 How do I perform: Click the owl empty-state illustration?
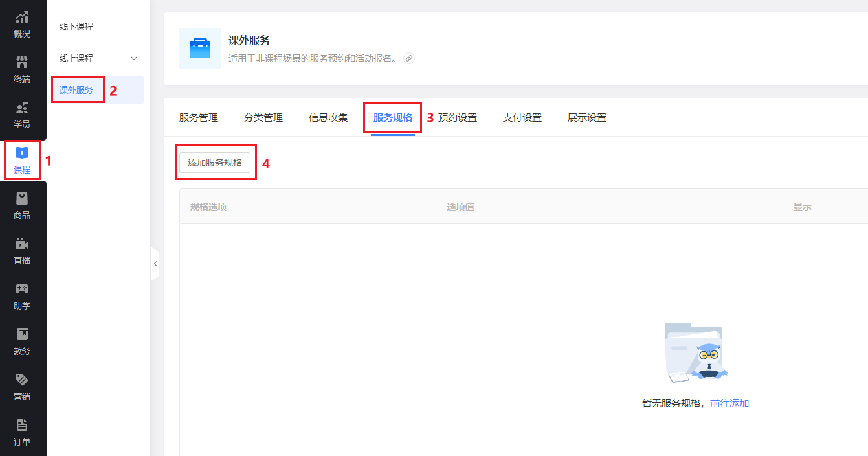(696, 352)
